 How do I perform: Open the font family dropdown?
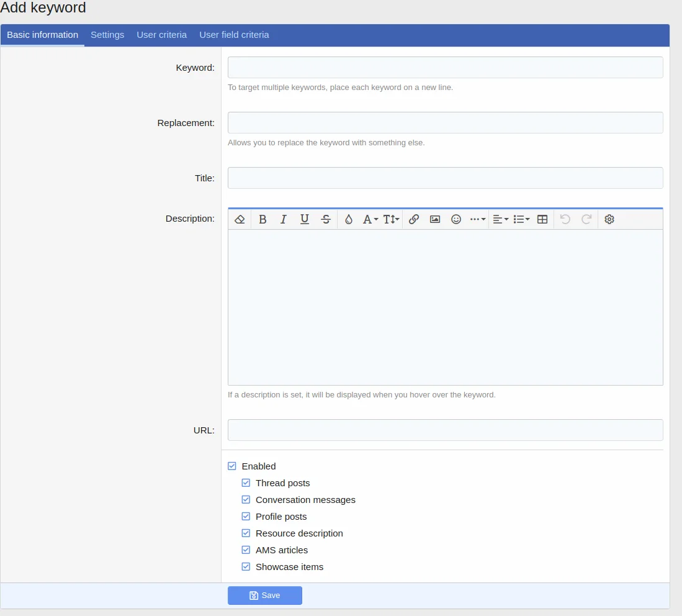point(370,219)
